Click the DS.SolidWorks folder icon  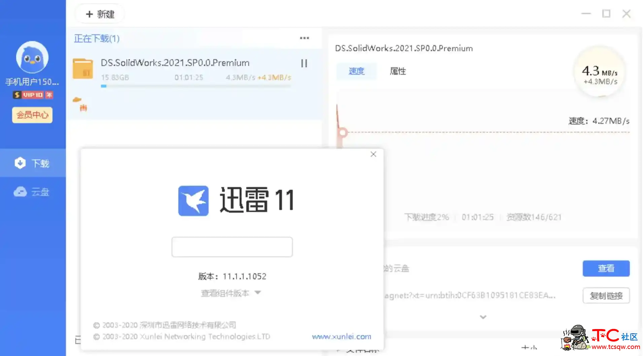tap(83, 69)
